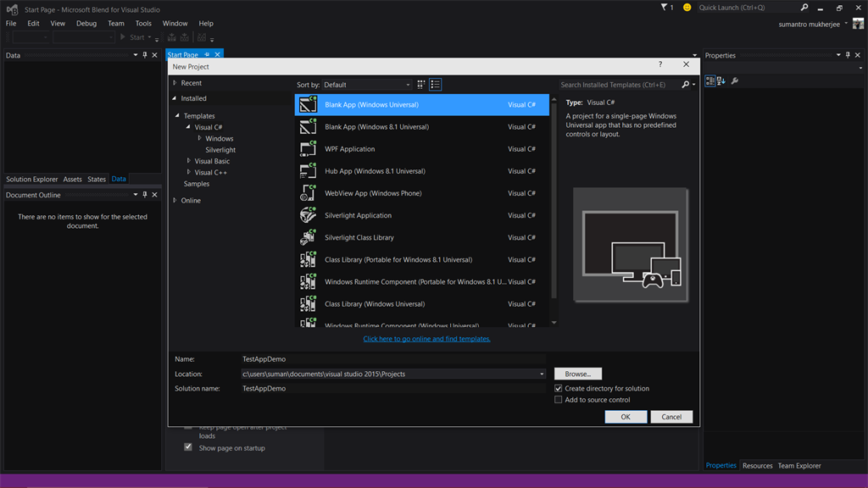Screen dimensions: 868x488
Task: Open the Data panel options dropdown
Action: pyautogui.click(x=136, y=55)
